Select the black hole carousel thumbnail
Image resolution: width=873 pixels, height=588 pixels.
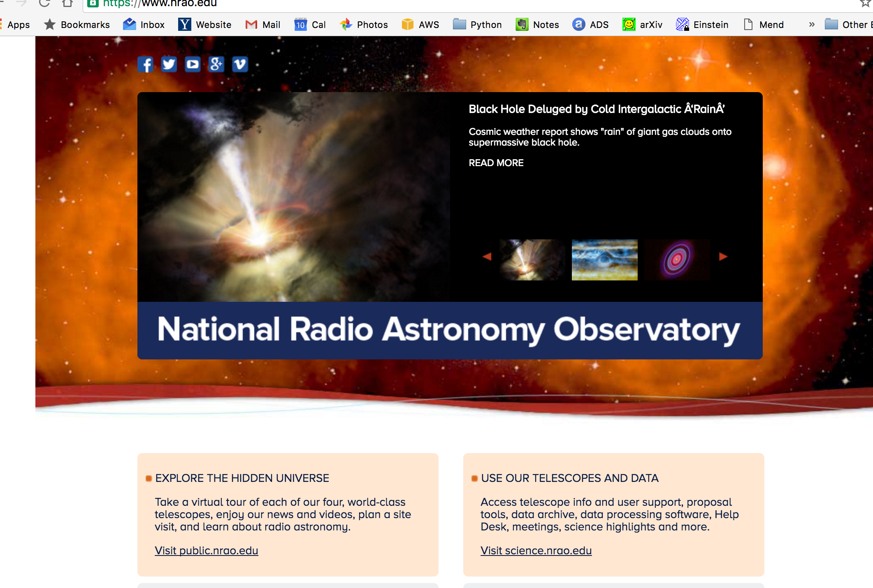[x=532, y=260]
